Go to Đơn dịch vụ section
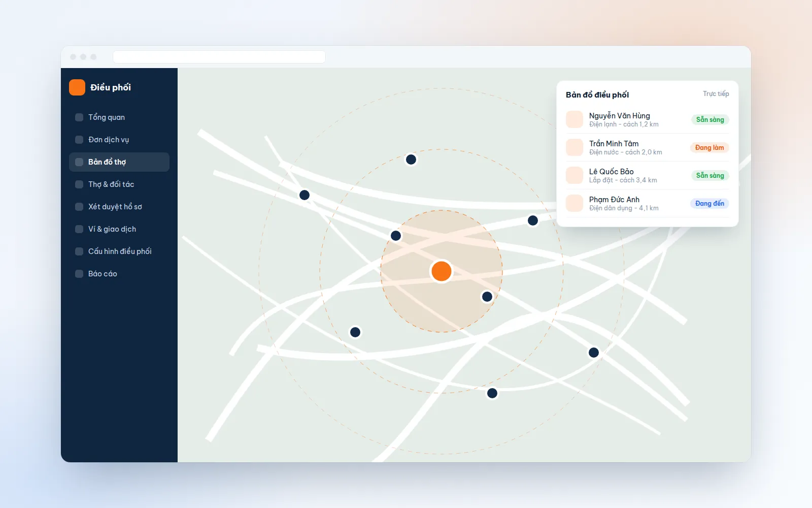This screenshot has height=508, width=812. click(x=119, y=140)
